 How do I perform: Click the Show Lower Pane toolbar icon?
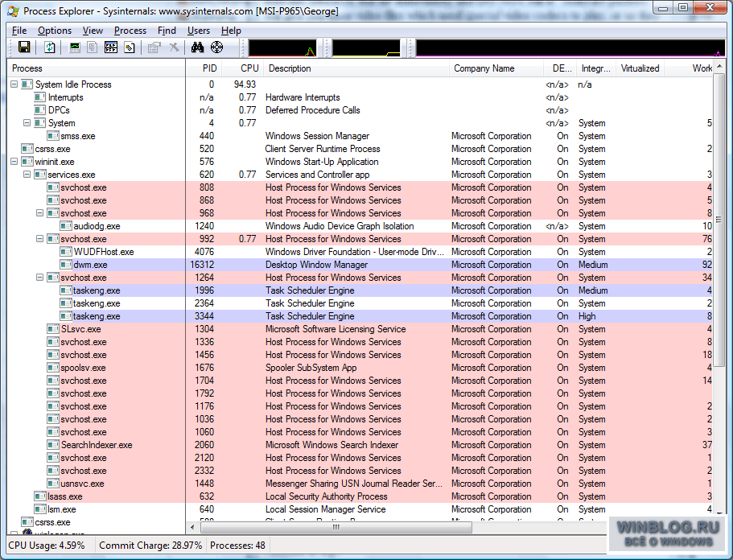point(111,47)
